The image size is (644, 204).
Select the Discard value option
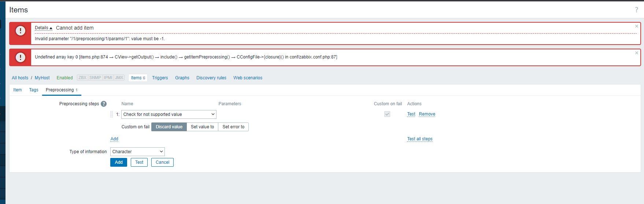point(169,127)
